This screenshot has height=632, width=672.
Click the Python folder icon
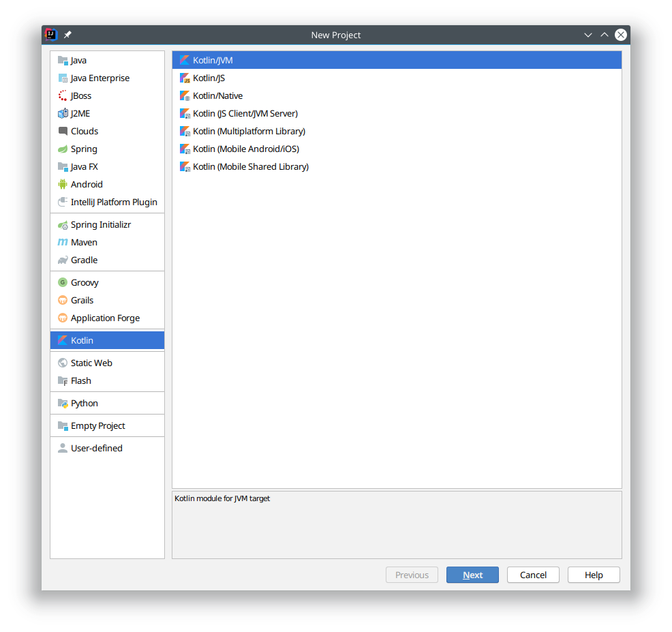pyautogui.click(x=63, y=404)
